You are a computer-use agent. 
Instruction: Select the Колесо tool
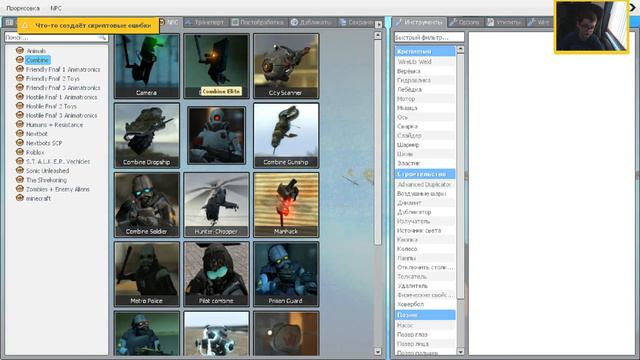(425, 249)
